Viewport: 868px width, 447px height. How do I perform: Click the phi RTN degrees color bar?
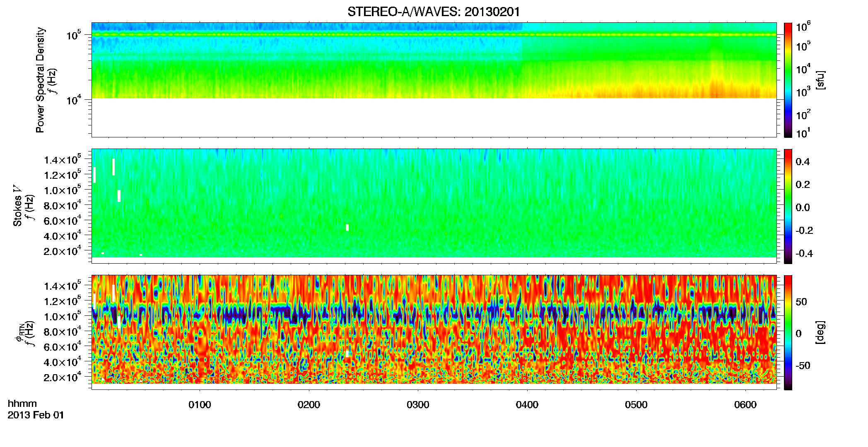pos(788,332)
